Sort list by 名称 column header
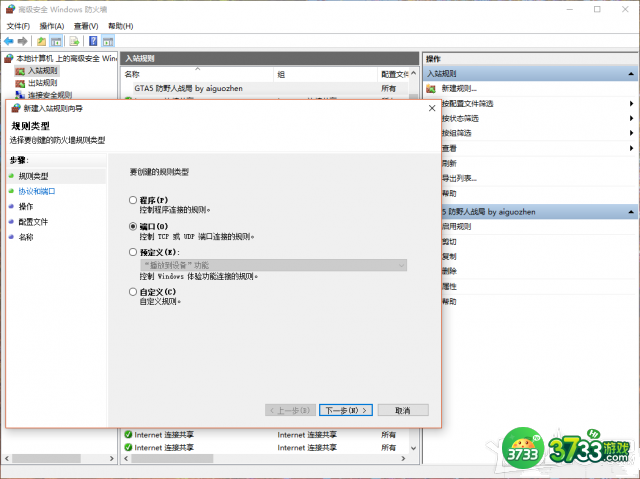The height and width of the screenshot is (479, 640). tap(197, 74)
